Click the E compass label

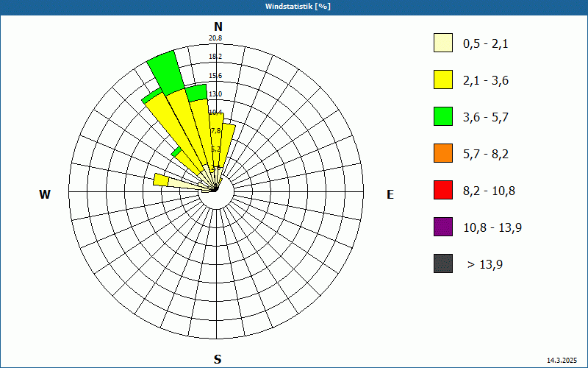pyautogui.click(x=390, y=194)
